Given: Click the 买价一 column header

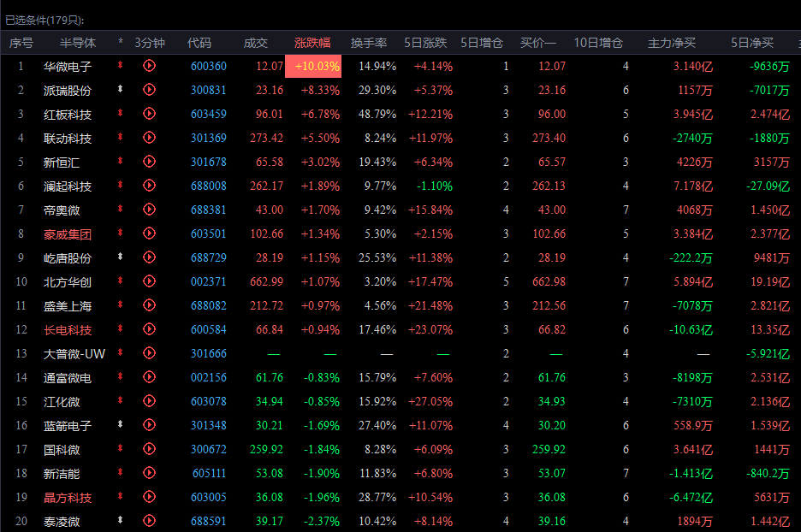Looking at the screenshot, I should coord(538,43).
